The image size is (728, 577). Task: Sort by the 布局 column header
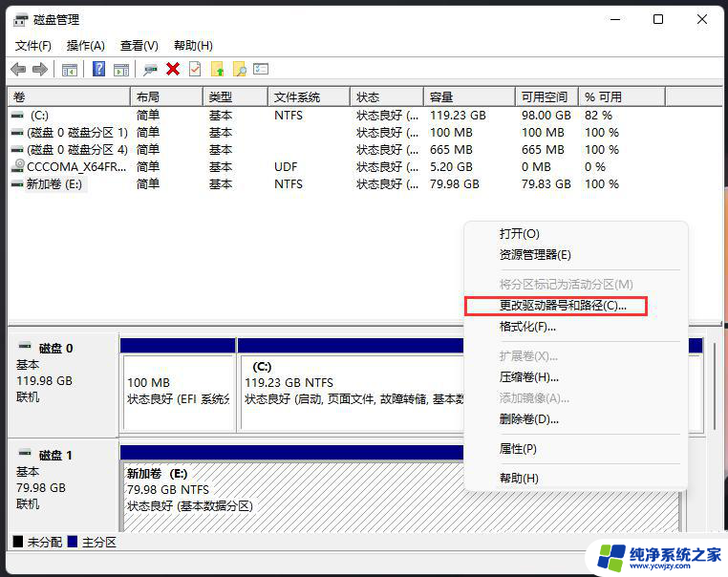click(166, 97)
